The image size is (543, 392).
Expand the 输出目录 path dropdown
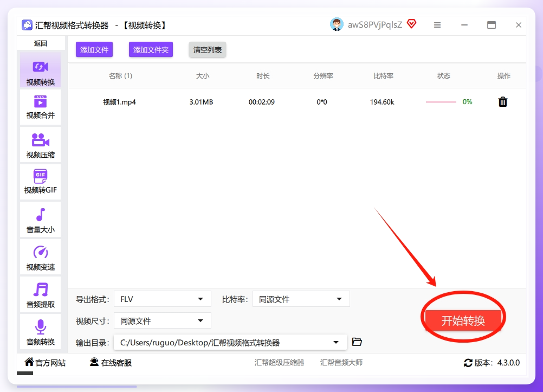230,343
